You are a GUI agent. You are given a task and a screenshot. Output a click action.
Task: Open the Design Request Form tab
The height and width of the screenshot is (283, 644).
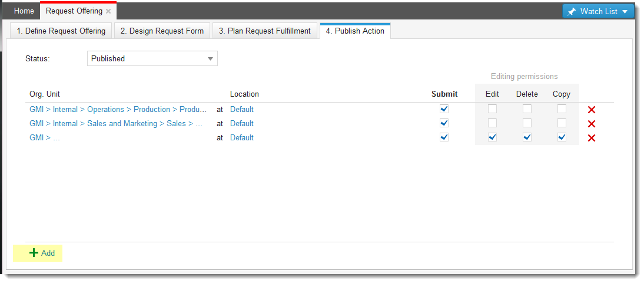(x=162, y=31)
